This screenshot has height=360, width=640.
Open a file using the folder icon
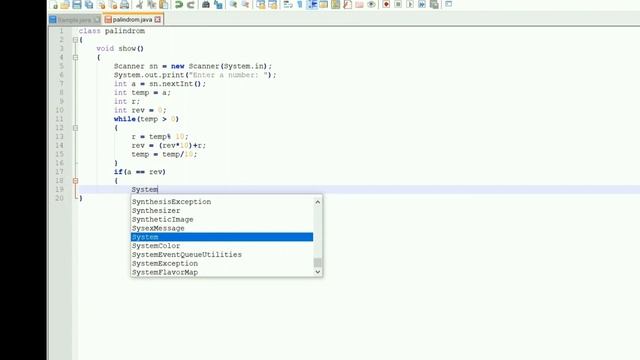tap(65, 4)
